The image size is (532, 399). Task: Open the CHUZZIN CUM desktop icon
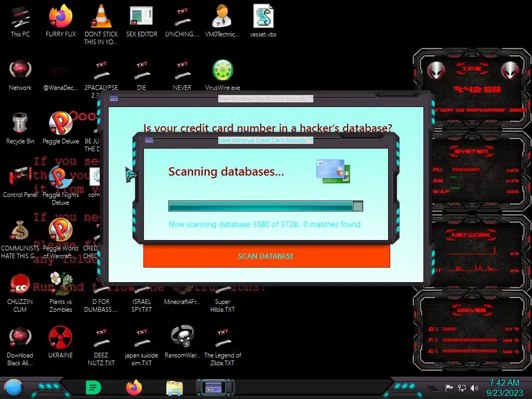[20, 292]
